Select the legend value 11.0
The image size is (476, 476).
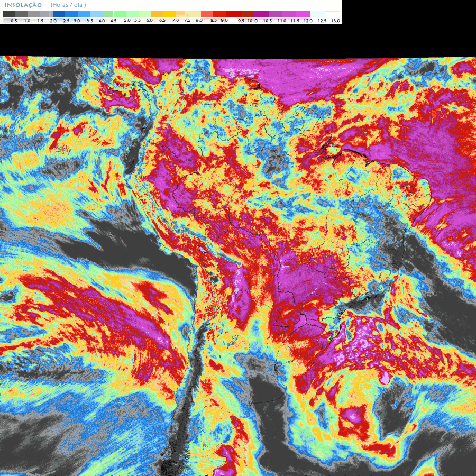pyautogui.click(x=282, y=21)
